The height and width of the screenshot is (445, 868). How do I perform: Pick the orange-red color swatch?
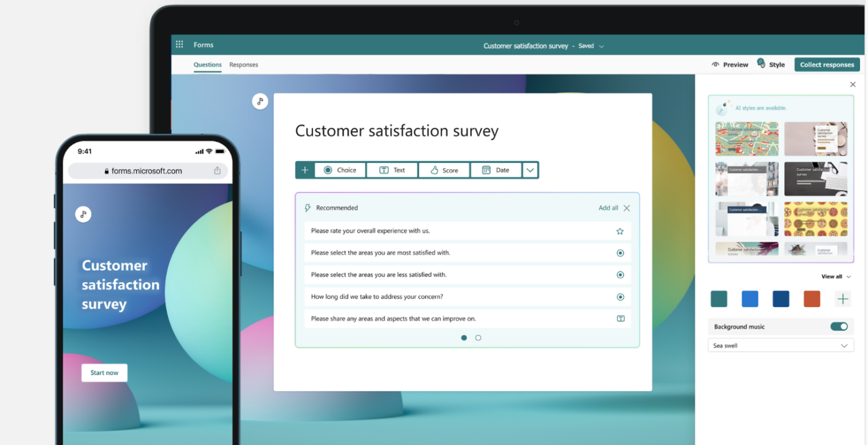pos(812,299)
